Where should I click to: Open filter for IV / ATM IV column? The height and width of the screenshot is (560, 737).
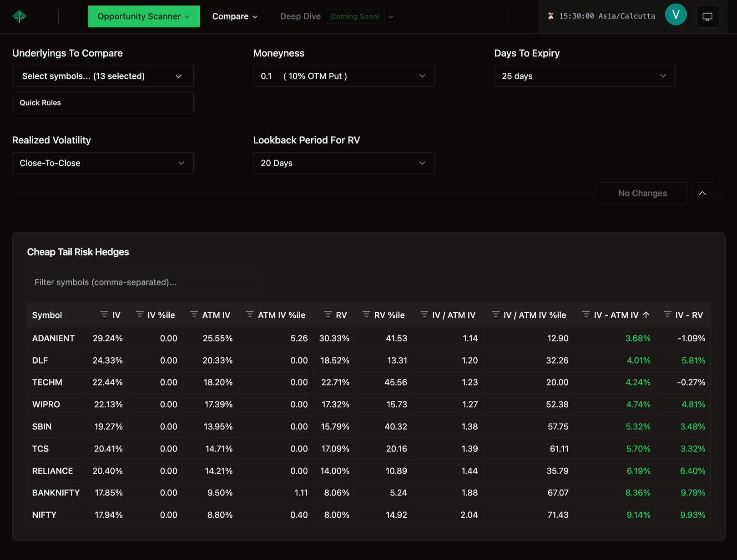424,315
